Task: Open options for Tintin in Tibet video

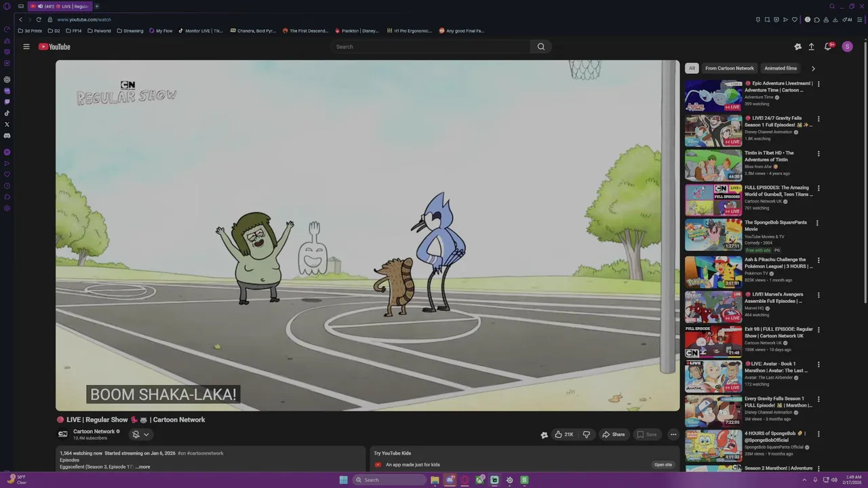Action: (x=818, y=153)
